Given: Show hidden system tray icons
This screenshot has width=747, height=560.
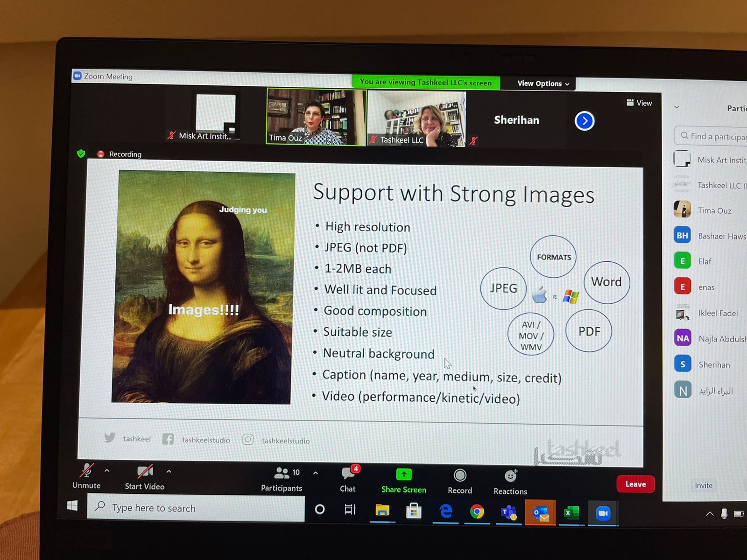Looking at the screenshot, I should (710, 514).
